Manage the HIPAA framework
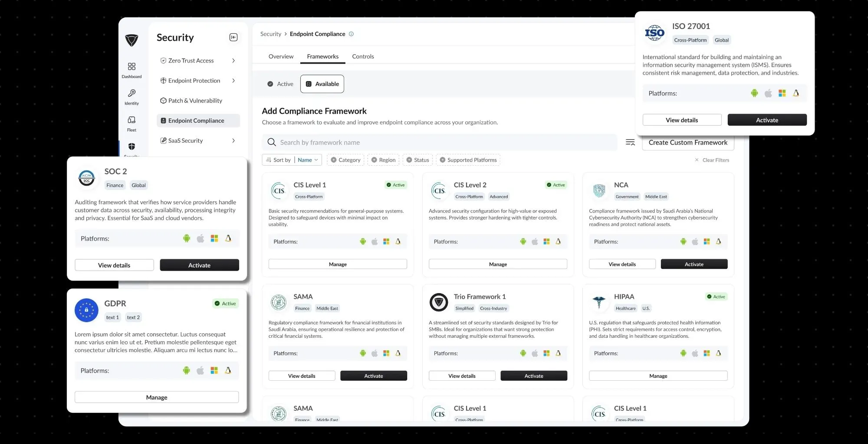Viewport: 868px width, 444px height. tap(658, 376)
